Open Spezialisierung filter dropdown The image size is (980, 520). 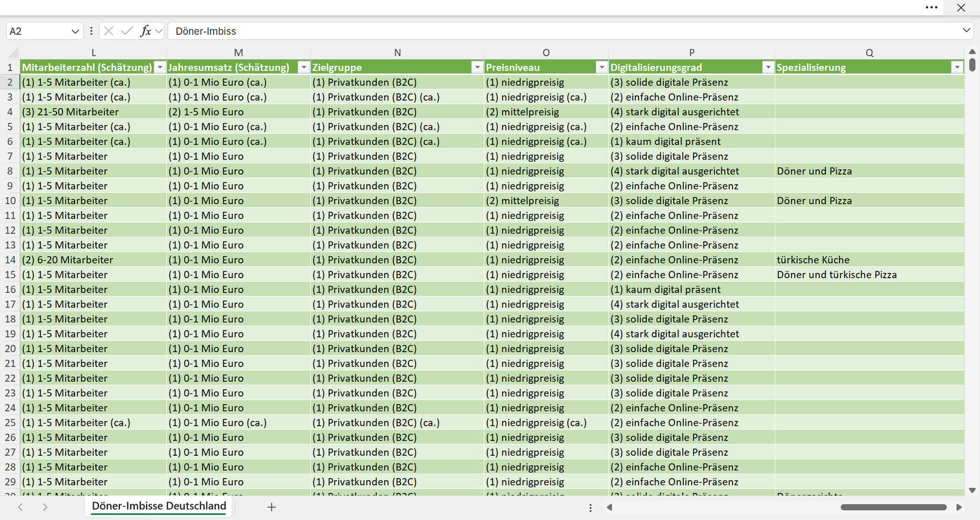(957, 68)
